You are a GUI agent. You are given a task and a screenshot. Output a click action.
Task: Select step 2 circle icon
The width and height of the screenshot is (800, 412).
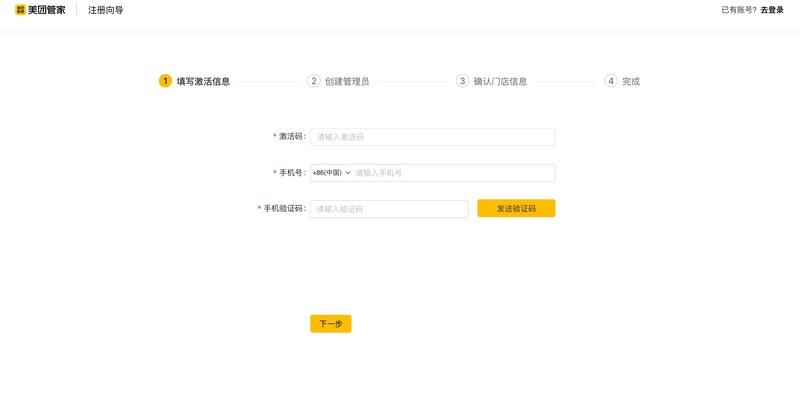point(314,81)
